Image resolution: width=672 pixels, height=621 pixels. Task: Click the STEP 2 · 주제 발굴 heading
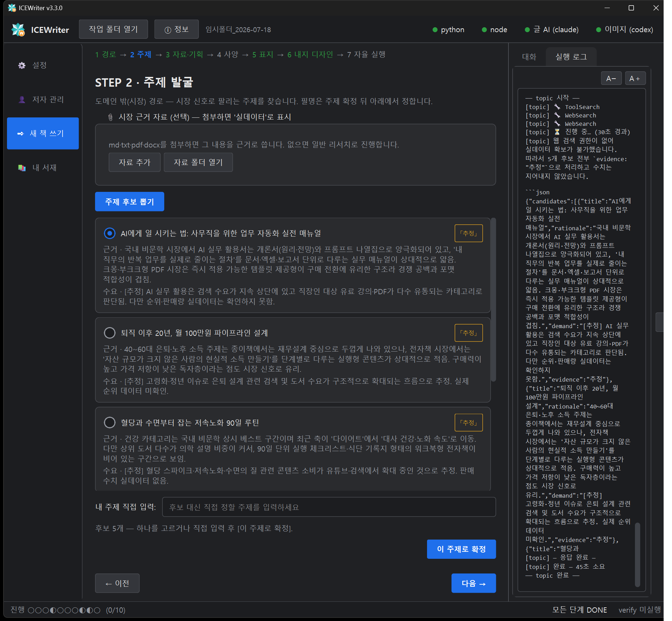144,82
